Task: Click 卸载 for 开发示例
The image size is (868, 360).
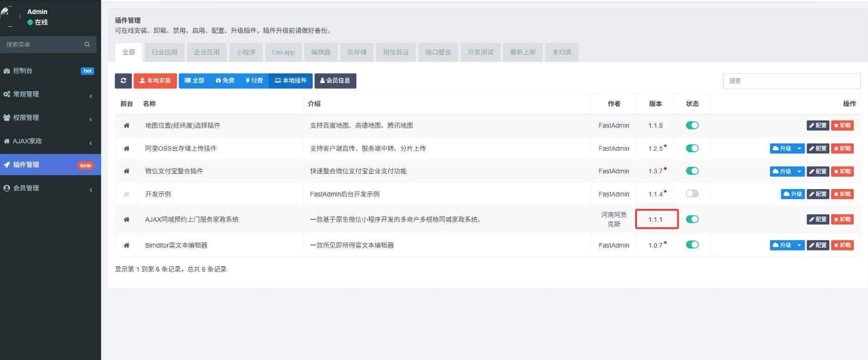Action: pos(842,194)
